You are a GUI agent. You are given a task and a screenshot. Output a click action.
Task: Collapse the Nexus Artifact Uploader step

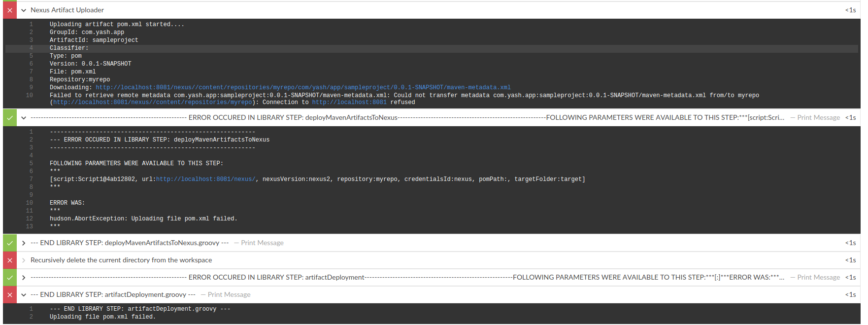tap(24, 10)
